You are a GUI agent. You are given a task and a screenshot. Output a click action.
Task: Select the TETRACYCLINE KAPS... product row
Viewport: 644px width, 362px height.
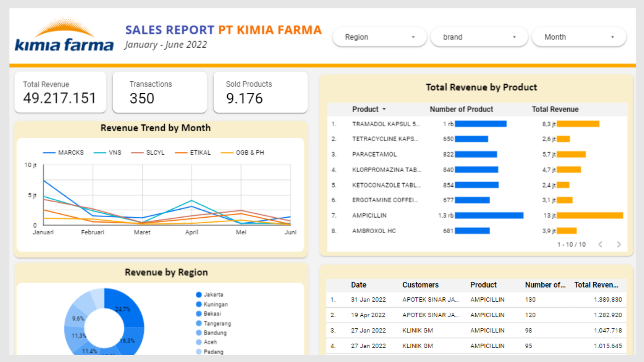point(477,139)
